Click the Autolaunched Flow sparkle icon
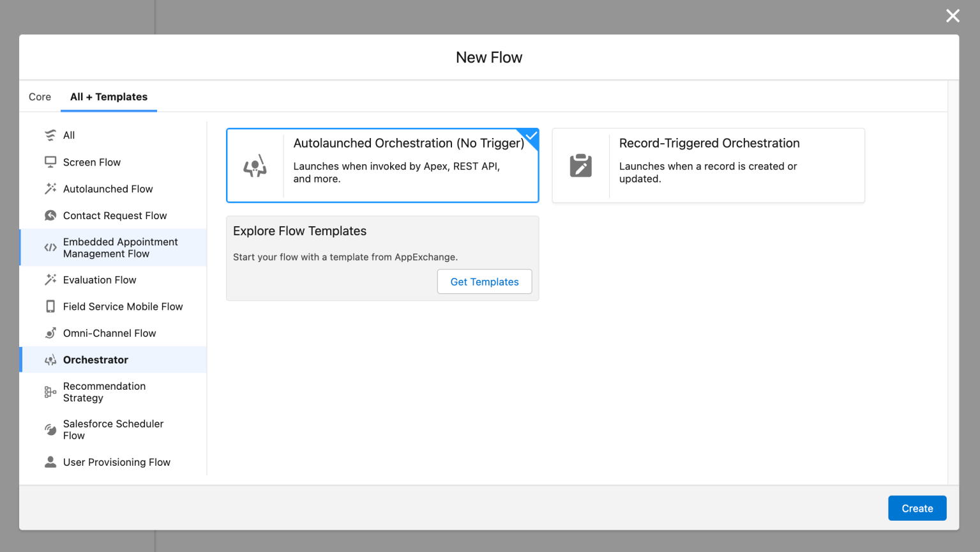980x552 pixels. (50, 188)
